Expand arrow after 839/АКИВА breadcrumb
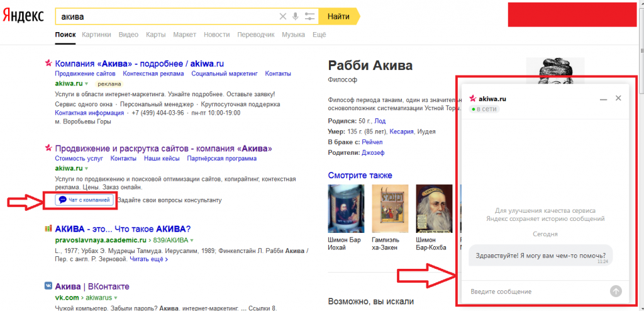644x311 pixels. 192,240
